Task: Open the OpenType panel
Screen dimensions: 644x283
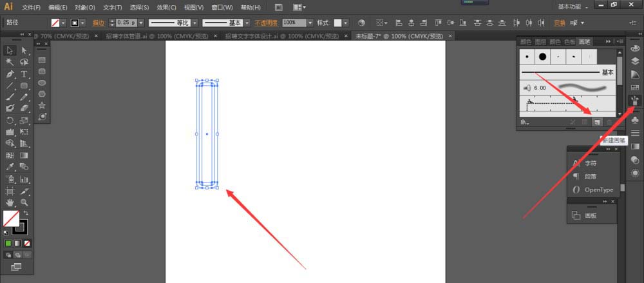Action: coord(599,190)
